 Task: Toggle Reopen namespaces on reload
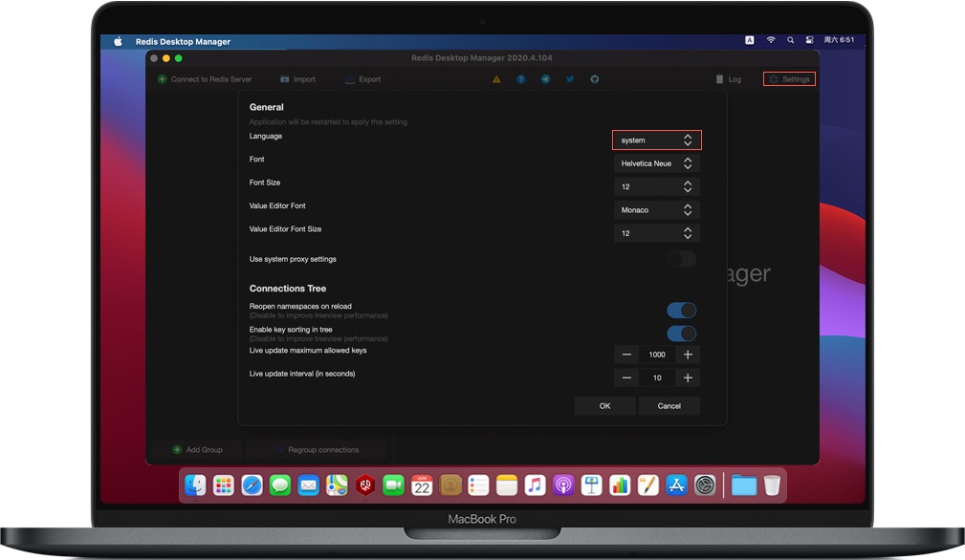coord(682,310)
